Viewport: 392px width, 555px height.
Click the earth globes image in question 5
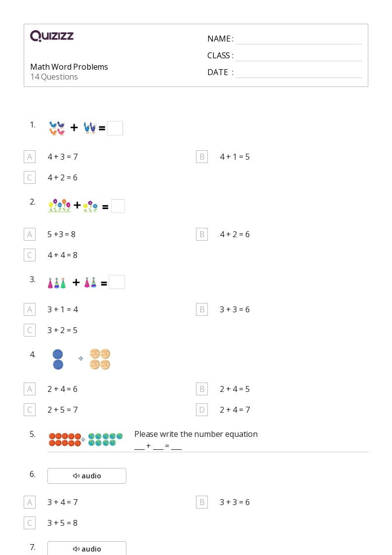coord(105,439)
